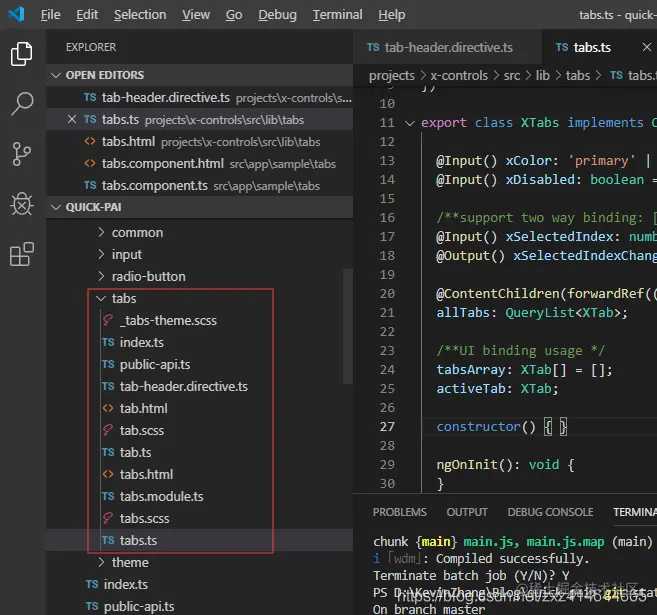The image size is (657, 615).
Task: Open root-level index.ts below theme folder
Action: (x=199, y=584)
